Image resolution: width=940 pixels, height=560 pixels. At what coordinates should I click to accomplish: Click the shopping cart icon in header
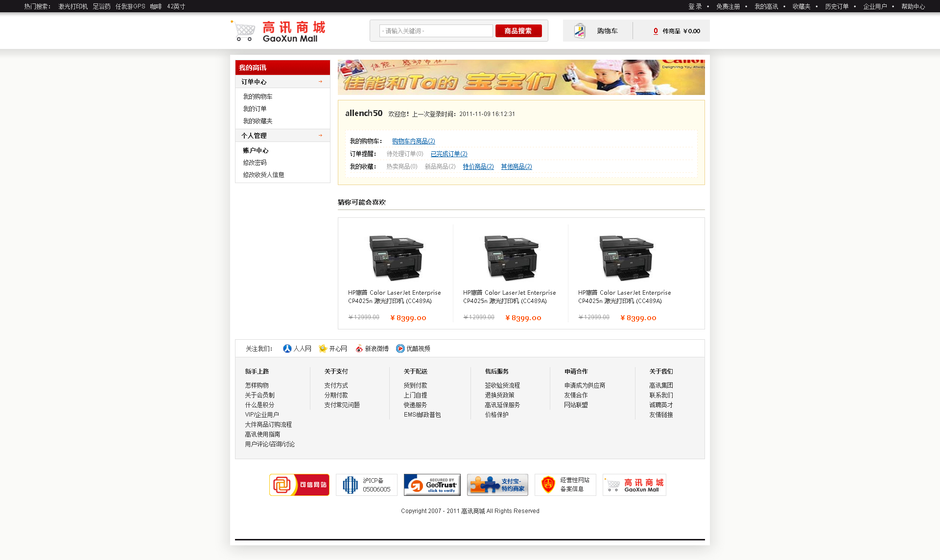pos(580,31)
